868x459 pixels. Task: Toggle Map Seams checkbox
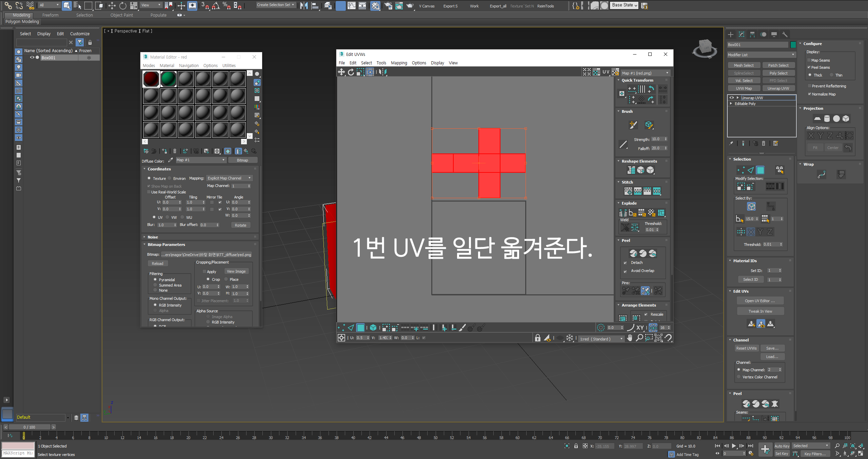click(x=809, y=60)
